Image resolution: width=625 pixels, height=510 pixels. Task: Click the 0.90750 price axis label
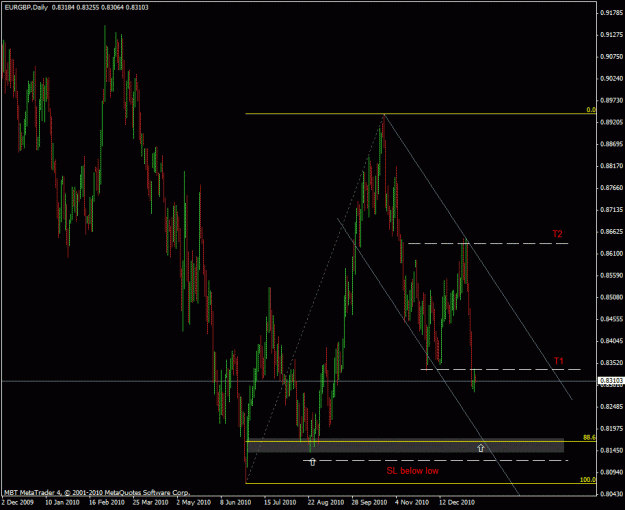click(x=612, y=57)
